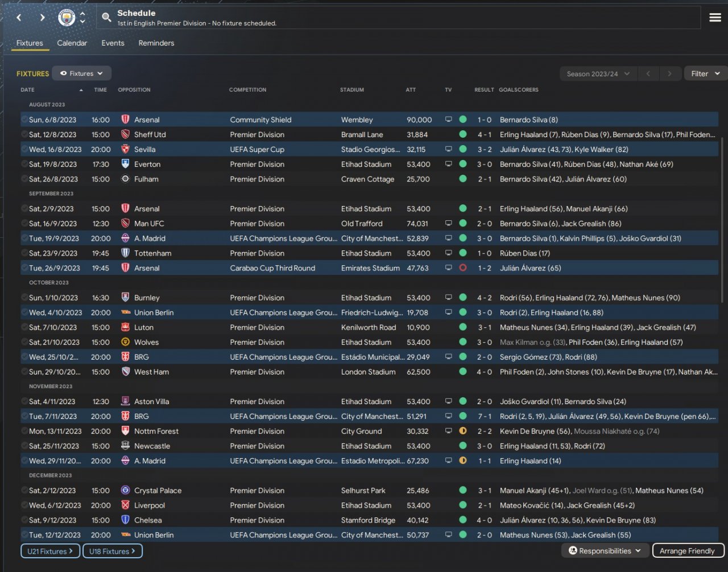Toggle the circle beside Sat, 2/9/2023 Arsenal fixture

[24, 209]
